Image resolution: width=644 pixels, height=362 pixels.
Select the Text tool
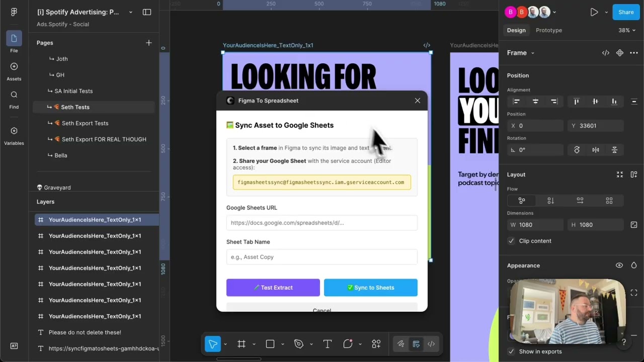328,344
